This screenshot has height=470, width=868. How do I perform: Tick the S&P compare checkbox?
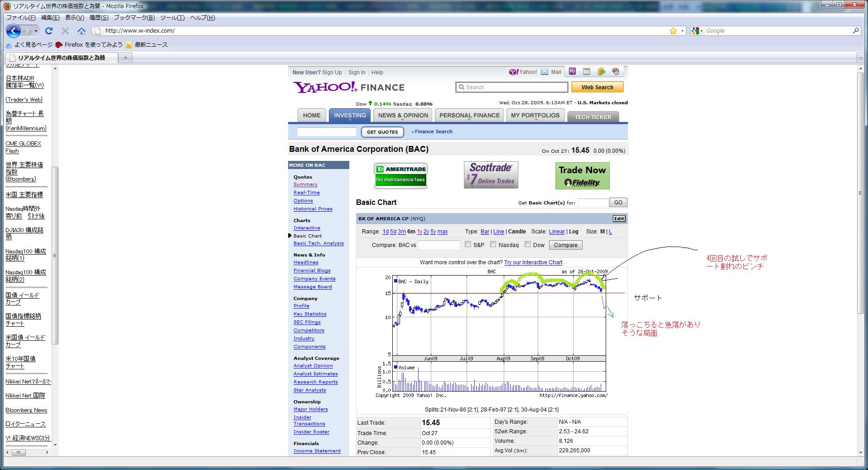pos(468,244)
